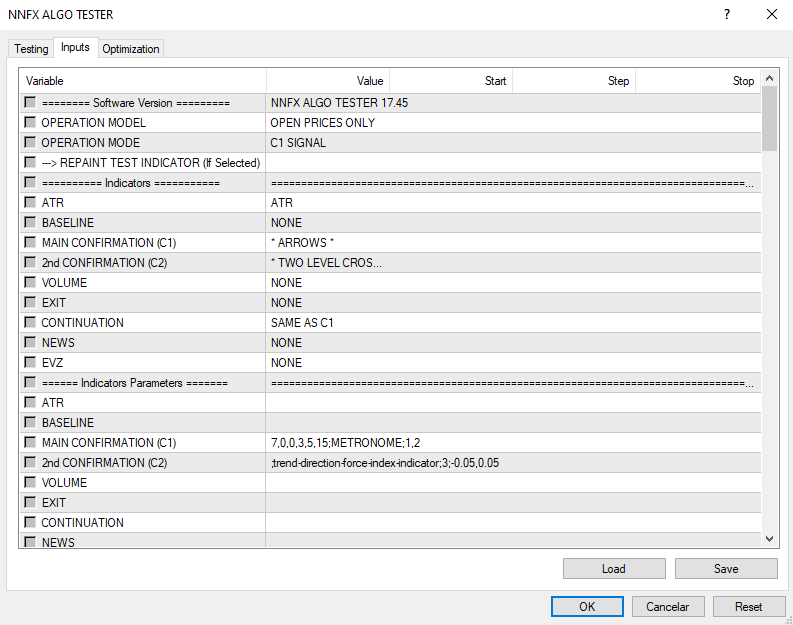Screen dimensions: 793x625
Task: Click the EVZ NONE value cell
Action: pyautogui.click(x=513, y=363)
